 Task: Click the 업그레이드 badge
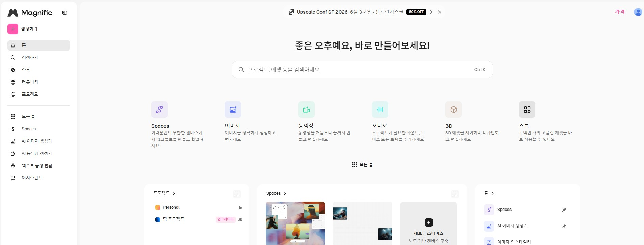tap(225, 219)
